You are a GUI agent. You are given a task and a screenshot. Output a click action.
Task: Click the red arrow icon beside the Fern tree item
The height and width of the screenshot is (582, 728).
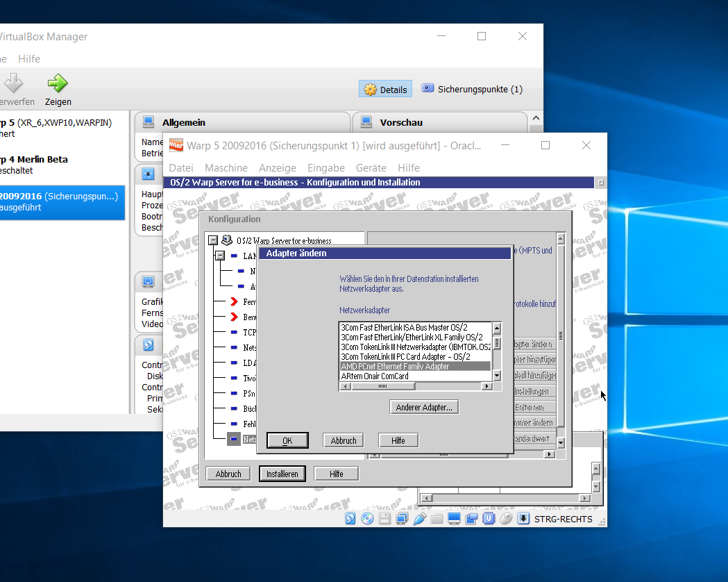pos(235,302)
